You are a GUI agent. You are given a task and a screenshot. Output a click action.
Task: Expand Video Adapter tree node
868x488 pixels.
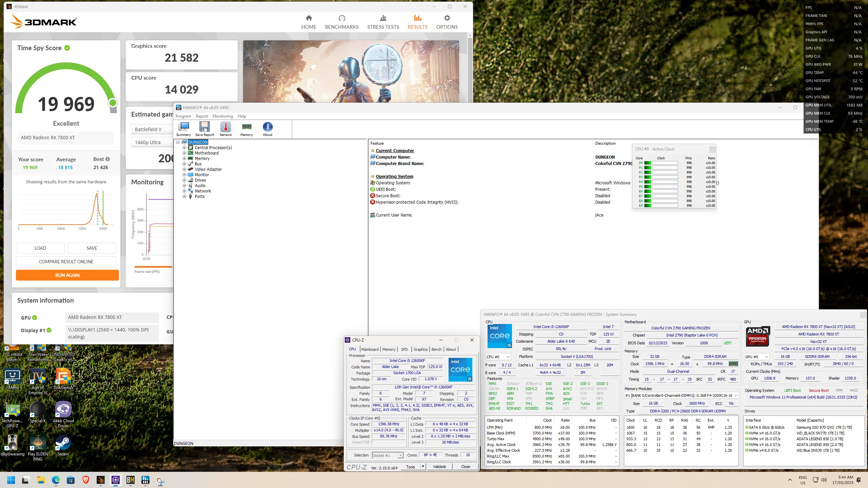(x=184, y=169)
